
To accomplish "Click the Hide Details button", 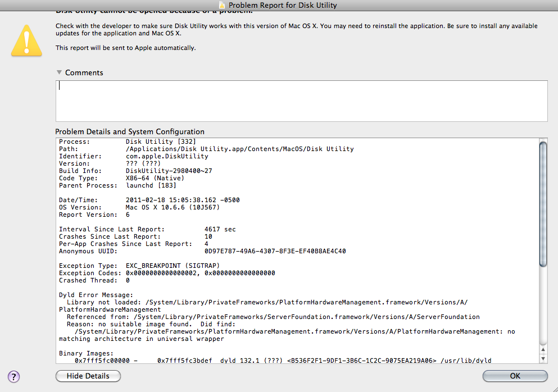I will [x=88, y=376].
